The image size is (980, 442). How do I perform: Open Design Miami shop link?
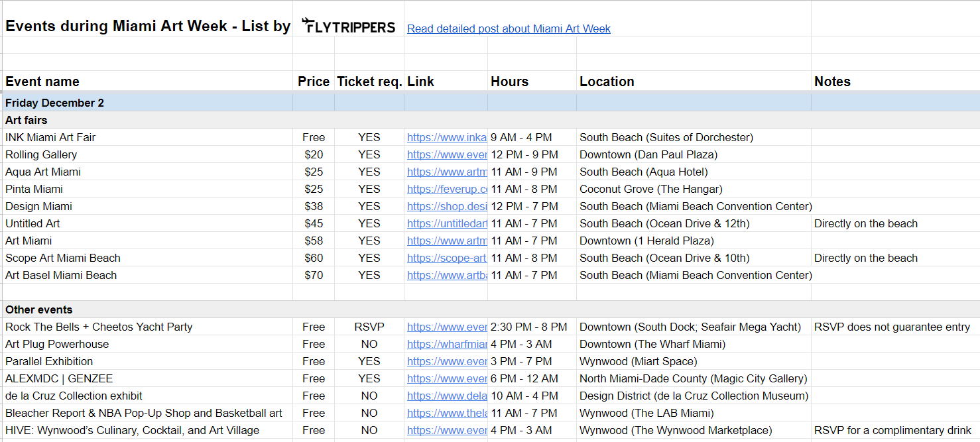point(447,206)
